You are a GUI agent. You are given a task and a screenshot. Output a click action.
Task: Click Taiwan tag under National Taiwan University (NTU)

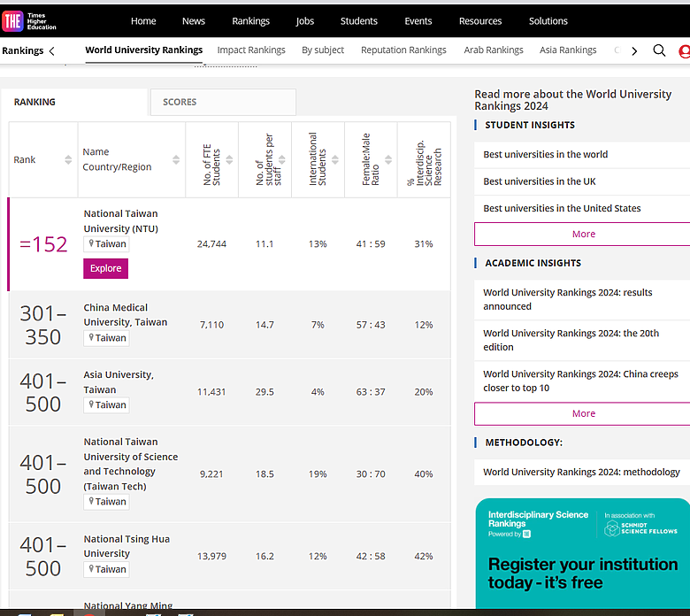[106, 244]
